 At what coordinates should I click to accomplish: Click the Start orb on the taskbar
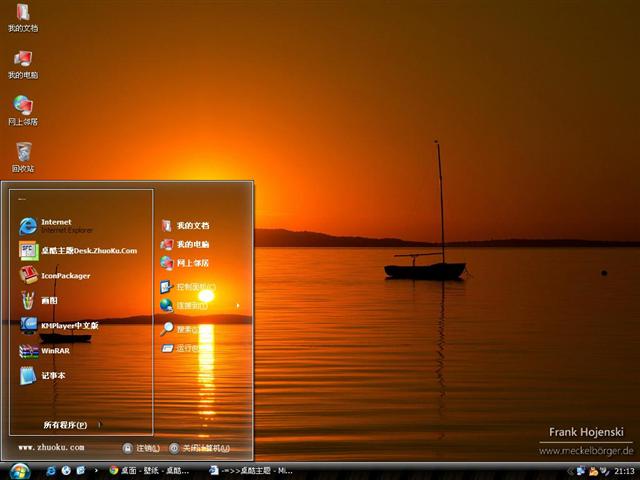coord(19,470)
